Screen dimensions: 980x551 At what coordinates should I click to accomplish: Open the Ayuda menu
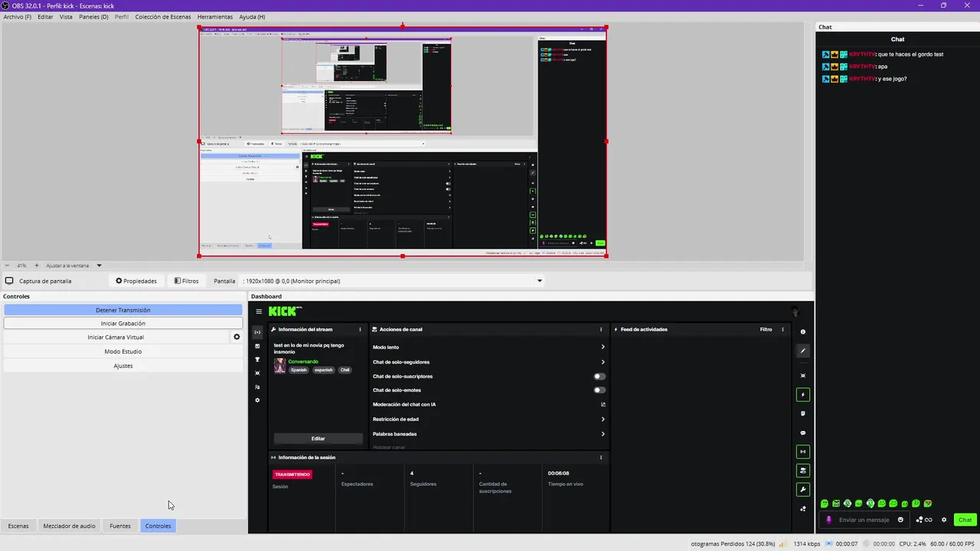pos(252,17)
